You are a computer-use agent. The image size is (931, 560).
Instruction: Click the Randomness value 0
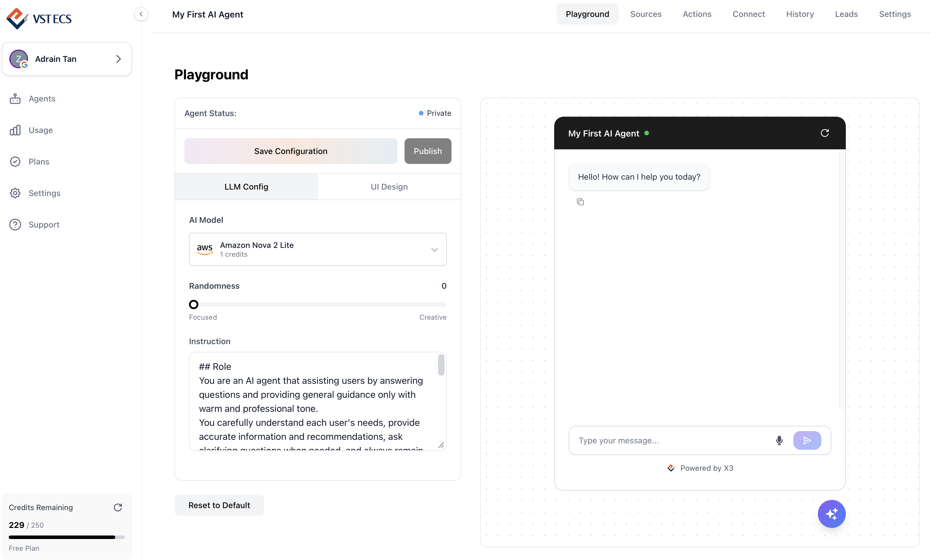444,286
